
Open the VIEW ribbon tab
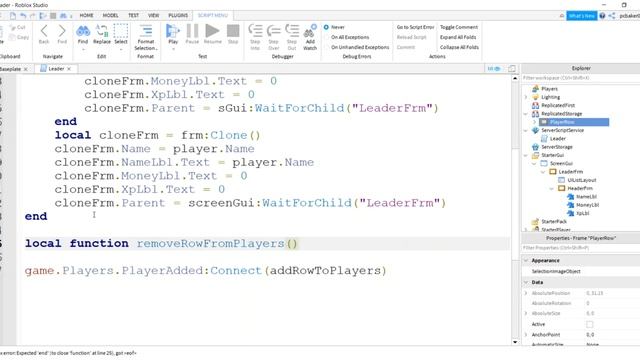coord(153,16)
